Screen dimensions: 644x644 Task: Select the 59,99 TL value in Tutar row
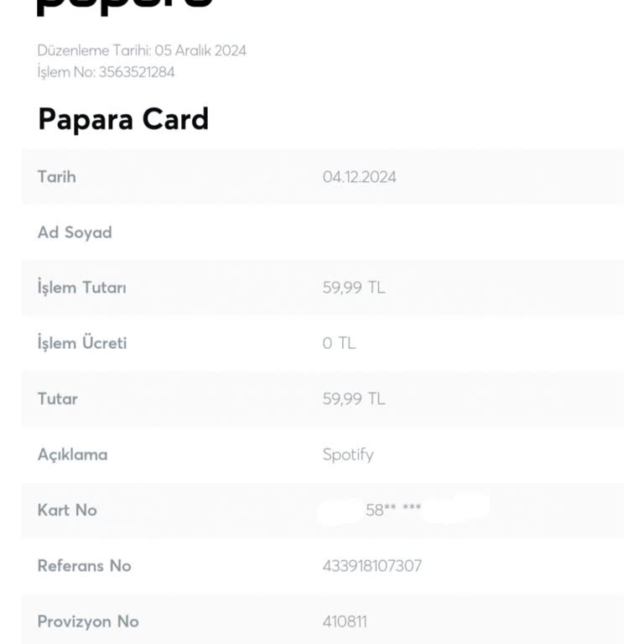(x=354, y=398)
